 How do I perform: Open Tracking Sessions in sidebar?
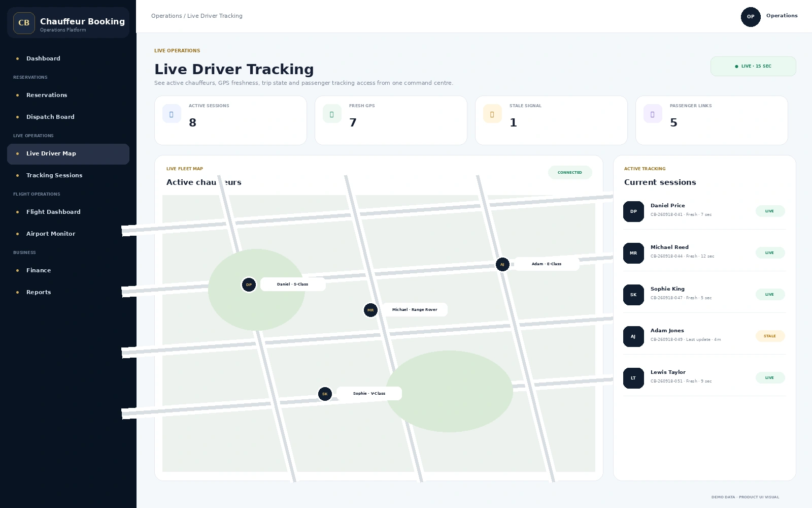[x=68, y=175]
